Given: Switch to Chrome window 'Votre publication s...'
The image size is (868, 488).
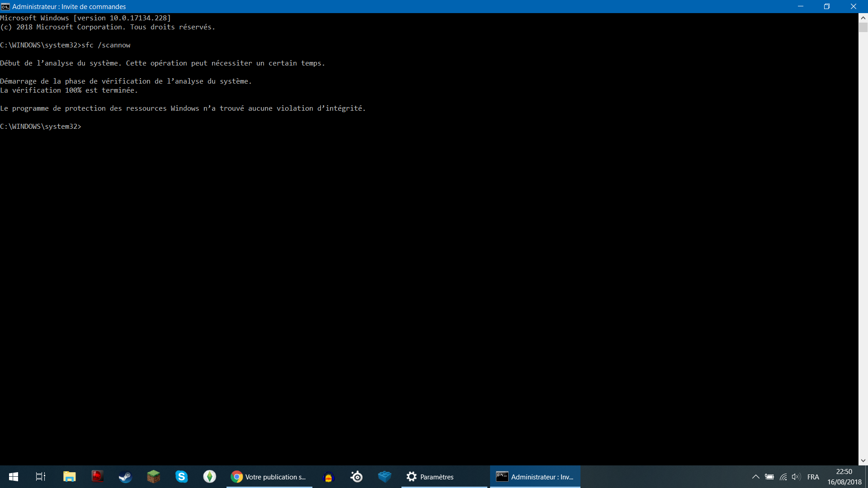Looking at the screenshot, I should pyautogui.click(x=269, y=477).
